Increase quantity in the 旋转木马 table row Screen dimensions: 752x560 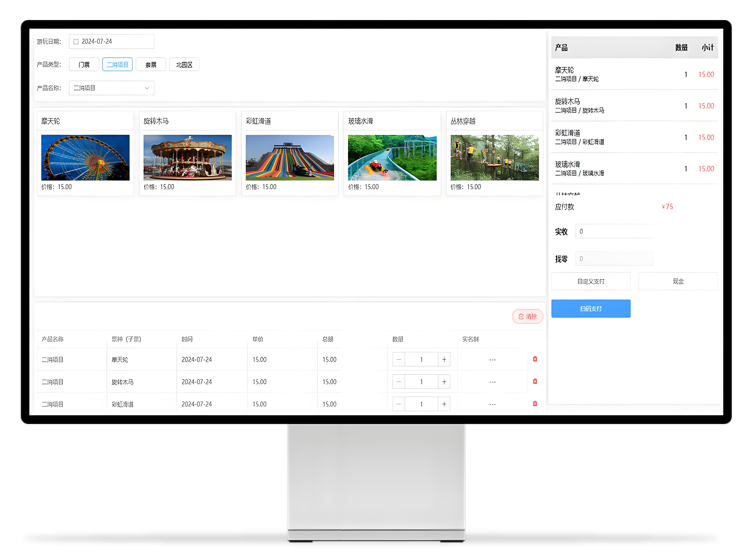click(x=444, y=382)
